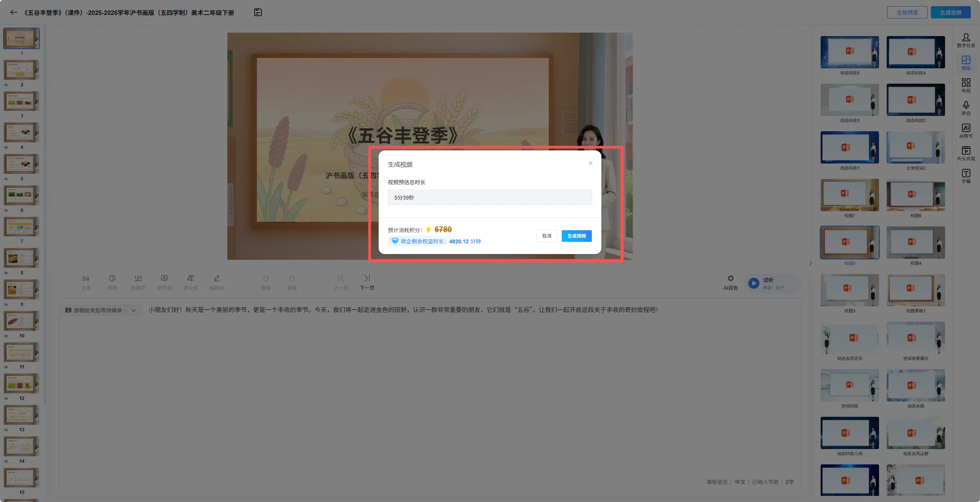Play the 试听 voice preview
This screenshot has height=502, width=980.
click(x=753, y=283)
